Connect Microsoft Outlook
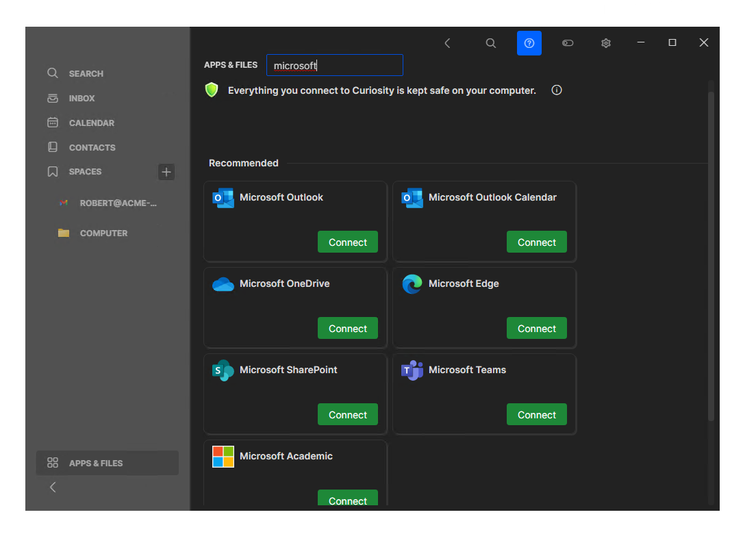The height and width of the screenshot is (545, 756). 348,242
